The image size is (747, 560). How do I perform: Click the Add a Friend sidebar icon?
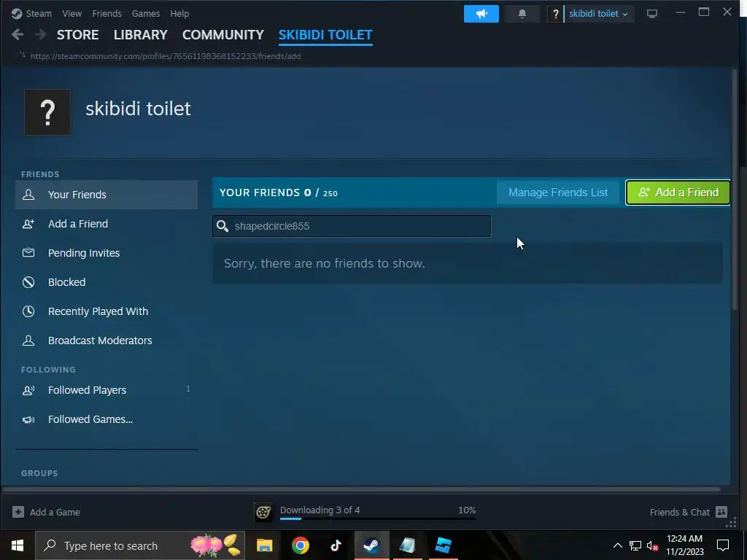point(28,224)
